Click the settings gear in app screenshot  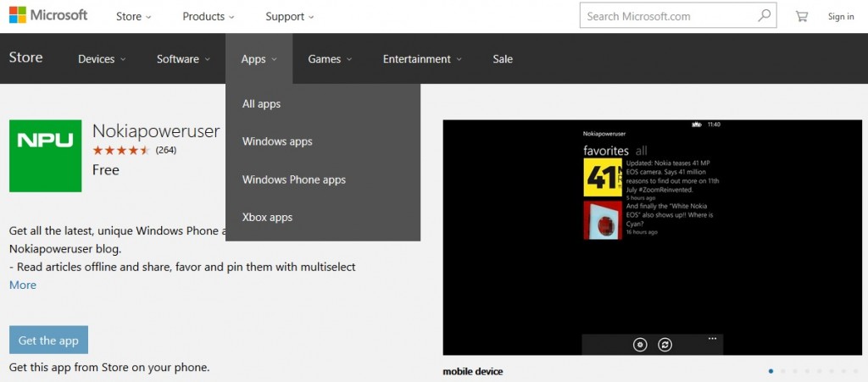(x=641, y=345)
